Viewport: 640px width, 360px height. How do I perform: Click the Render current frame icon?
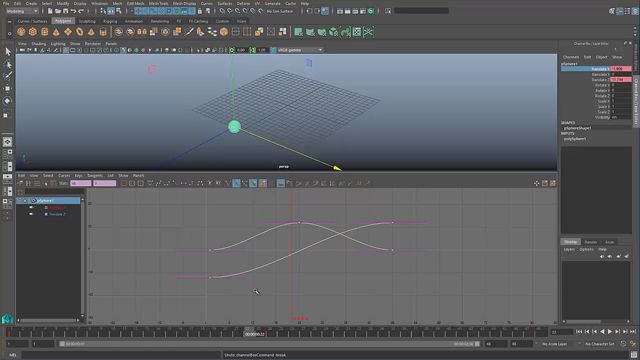[x=347, y=11]
